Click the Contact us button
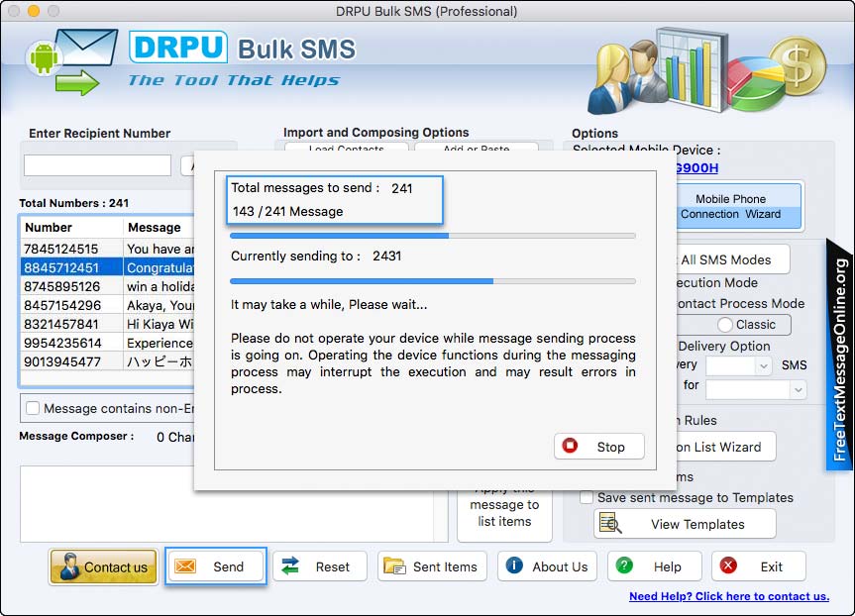Image resolution: width=855 pixels, height=616 pixels. pyautogui.click(x=103, y=566)
